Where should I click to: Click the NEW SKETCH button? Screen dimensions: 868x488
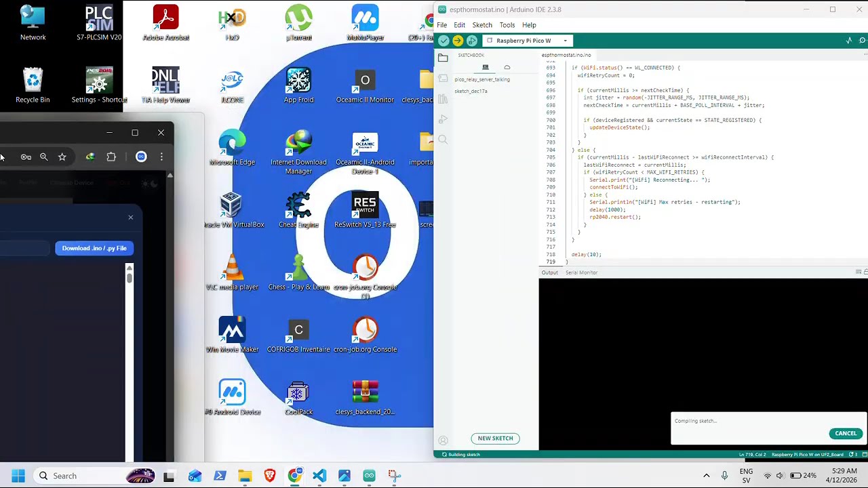coord(495,439)
